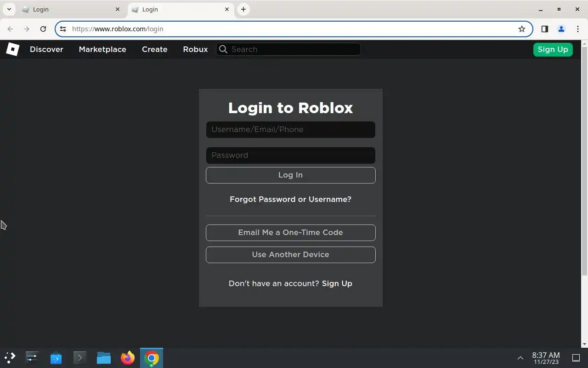Image resolution: width=588 pixels, height=368 pixels.
Task: Close the second Login tab
Action: point(227,9)
